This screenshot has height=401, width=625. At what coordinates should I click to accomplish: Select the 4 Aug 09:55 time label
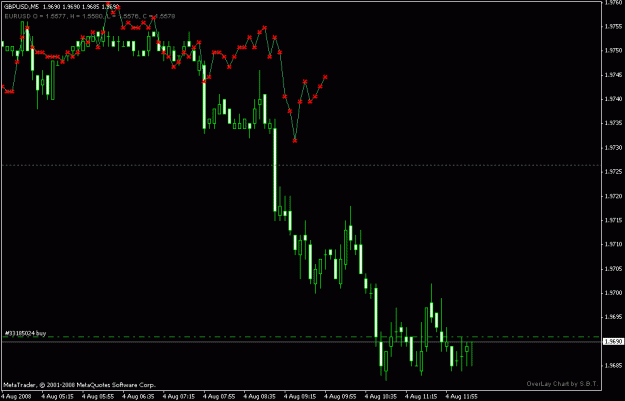click(x=340, y=397)
